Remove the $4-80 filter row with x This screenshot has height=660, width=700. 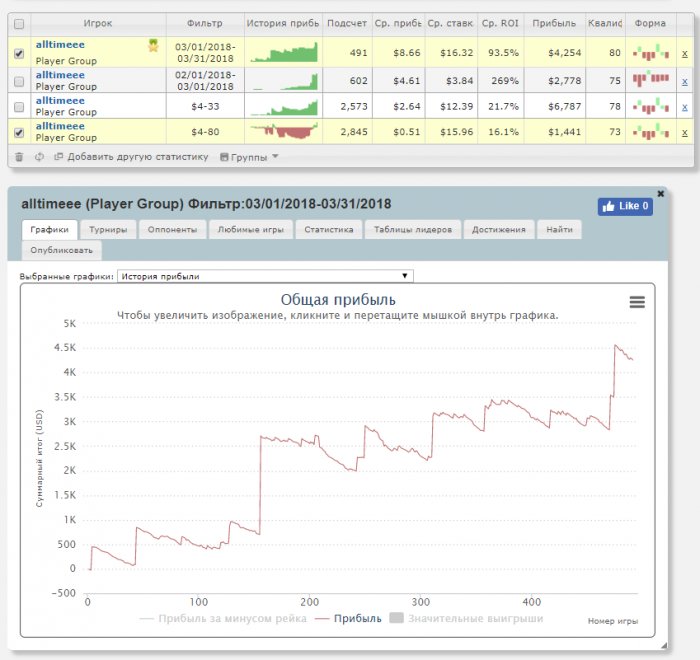[x=684, y=131]
